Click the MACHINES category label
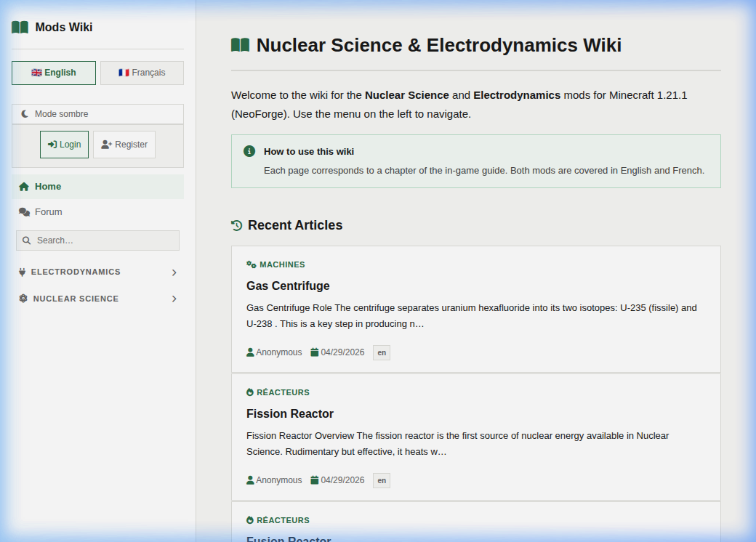 click(282, 264)
